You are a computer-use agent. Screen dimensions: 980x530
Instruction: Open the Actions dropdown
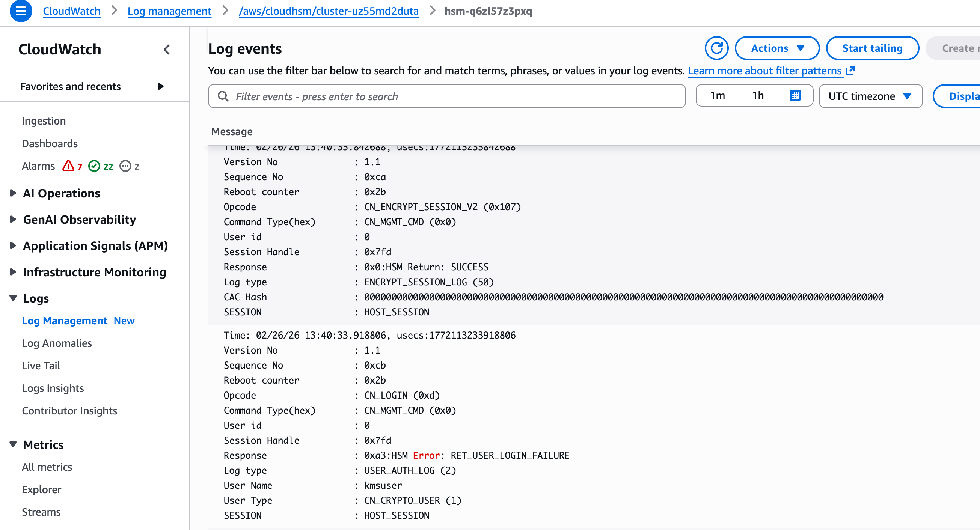point(776,48)
